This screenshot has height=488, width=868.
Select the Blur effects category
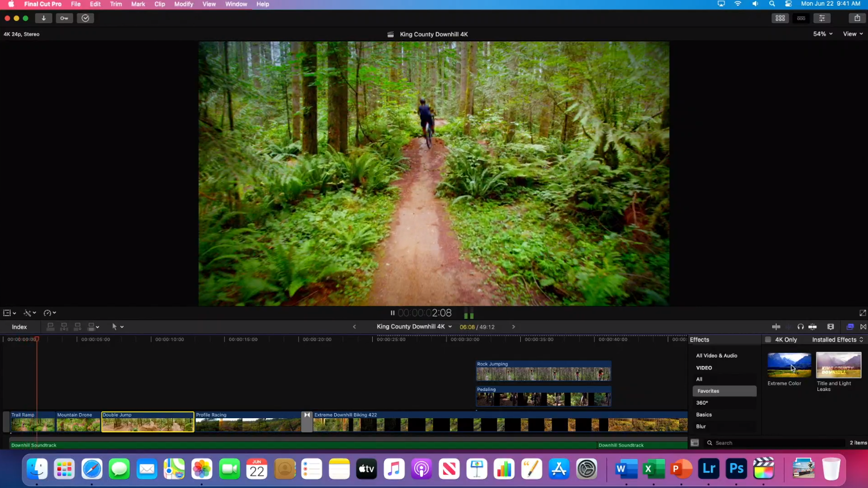click(701, 427)
